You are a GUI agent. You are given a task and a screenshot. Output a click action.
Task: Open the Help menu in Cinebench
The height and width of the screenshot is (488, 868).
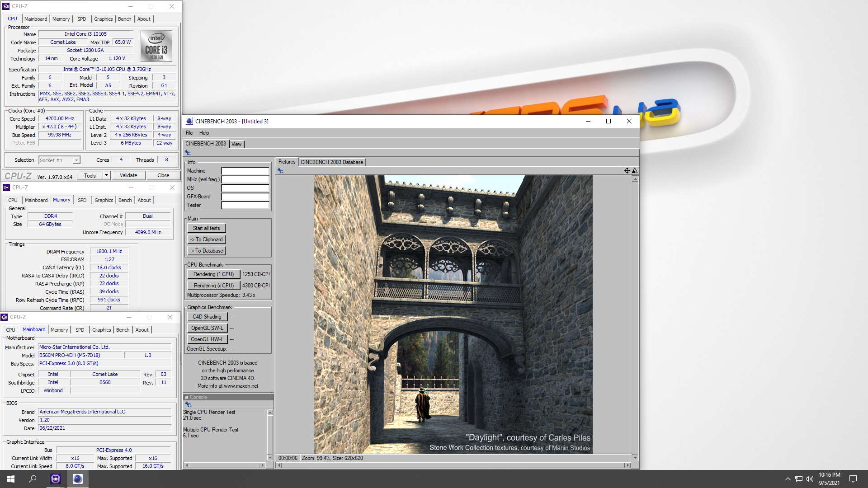point(204,133)
